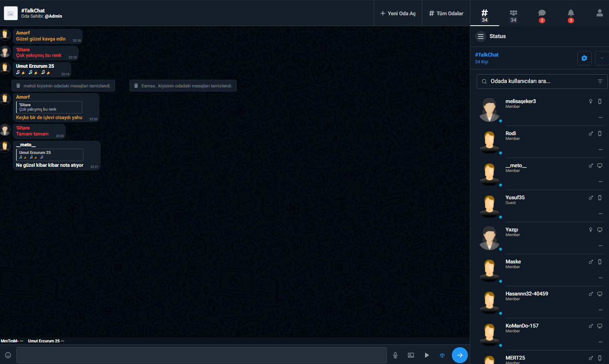
Task: Click Yusuf35's mobile device icon
Action: pyautogui.click(x=600, y=198)
